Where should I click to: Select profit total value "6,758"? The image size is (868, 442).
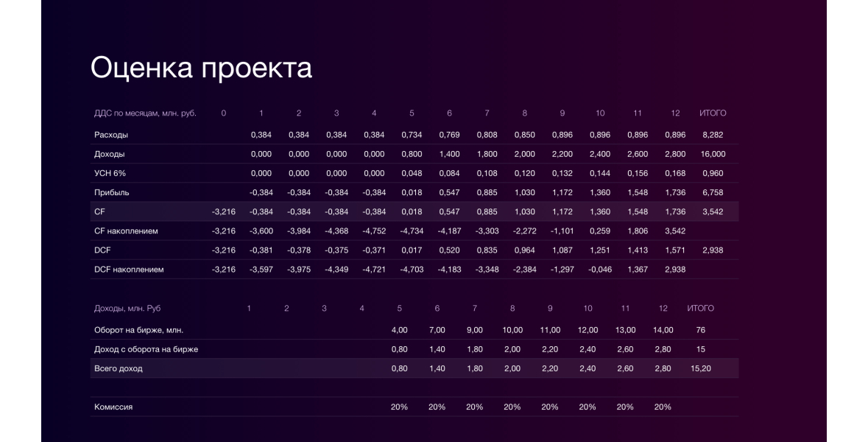(x=713, y=193)
